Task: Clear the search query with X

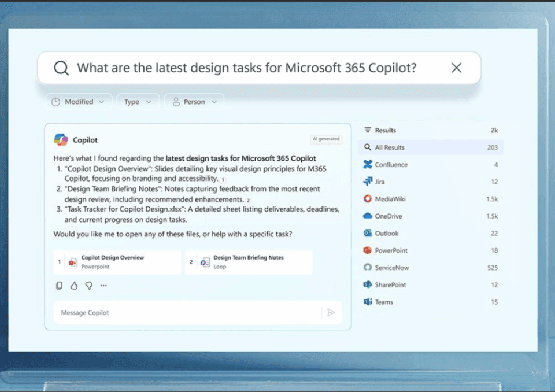Action: point(456,68)
